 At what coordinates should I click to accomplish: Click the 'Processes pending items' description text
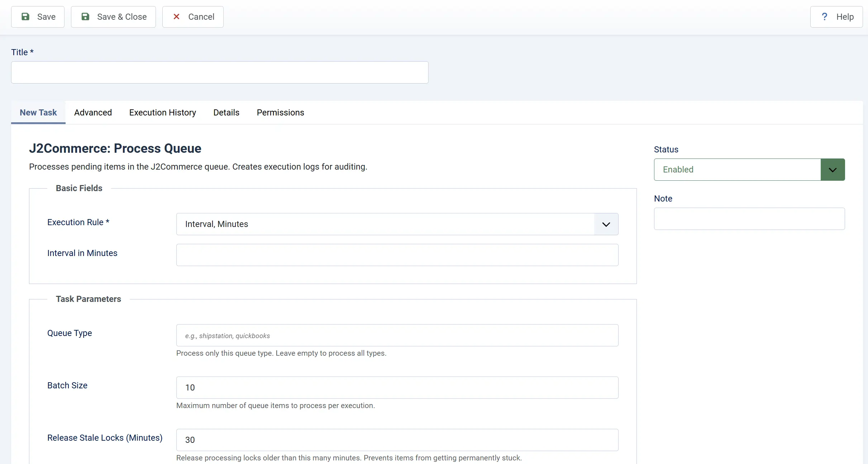tap(198, 167)
